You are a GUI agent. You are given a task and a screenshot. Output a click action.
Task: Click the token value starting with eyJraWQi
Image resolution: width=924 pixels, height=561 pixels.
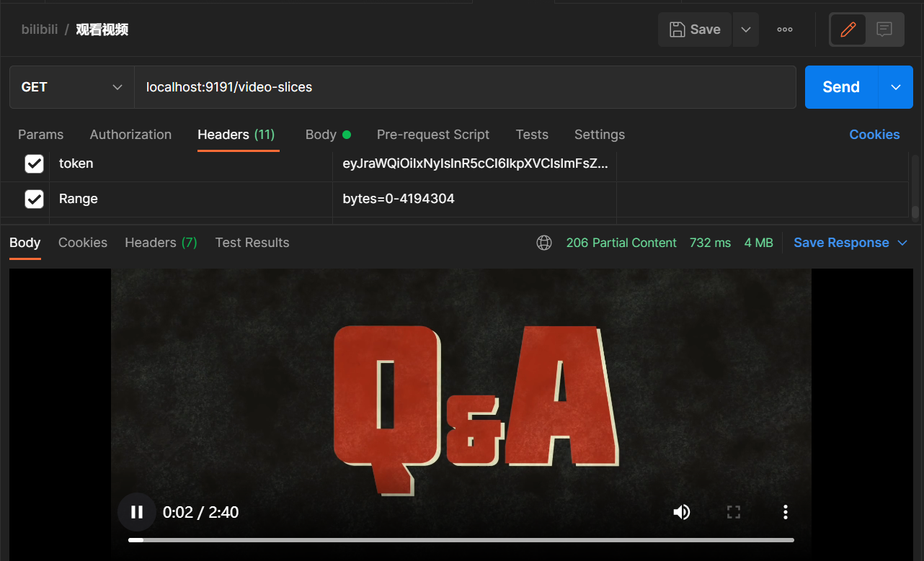click(475, 163)
